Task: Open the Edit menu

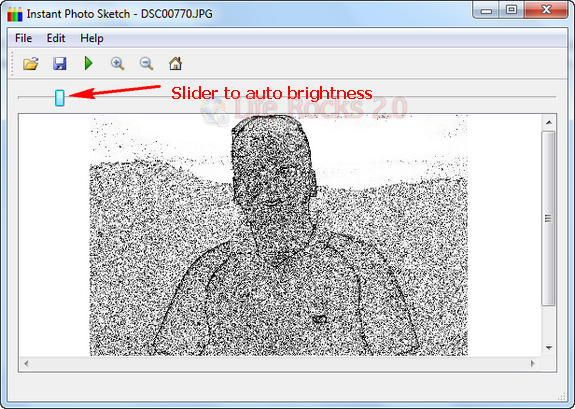Action: [56, 38]
